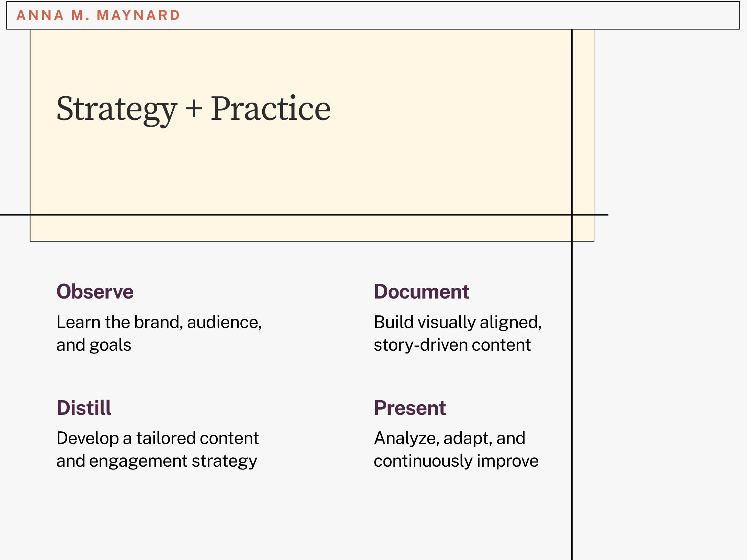Screen dimensions: 747x560
Task: Click the word Practice in the title
Action: point(270,109)
